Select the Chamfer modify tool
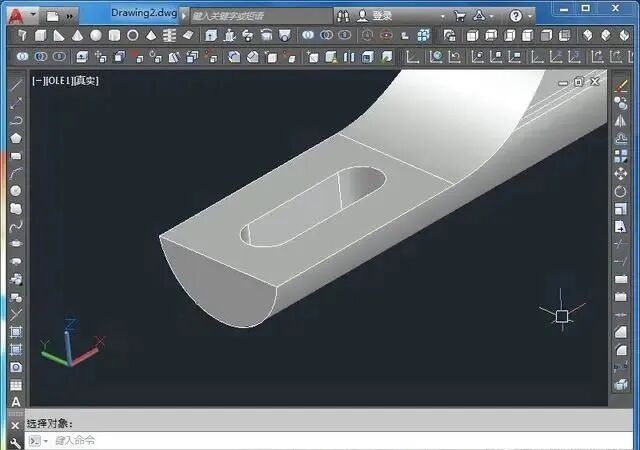Viewport: 640px width, 450px height. 621,332
